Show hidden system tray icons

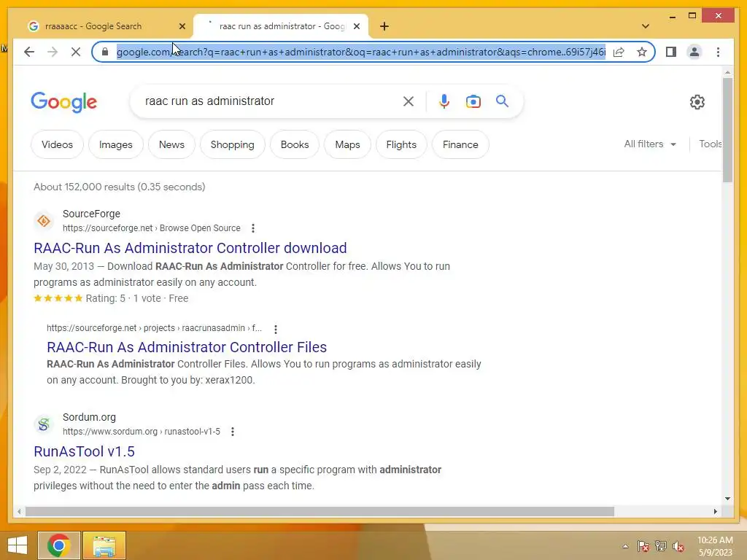pyautogui.click(x=625, y=546)
